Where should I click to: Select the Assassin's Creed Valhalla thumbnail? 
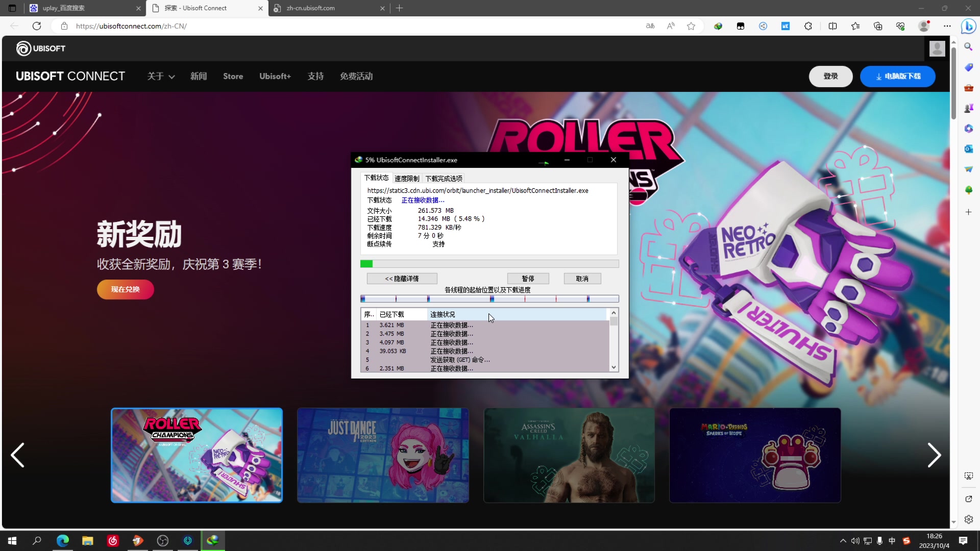click(569, 455)
